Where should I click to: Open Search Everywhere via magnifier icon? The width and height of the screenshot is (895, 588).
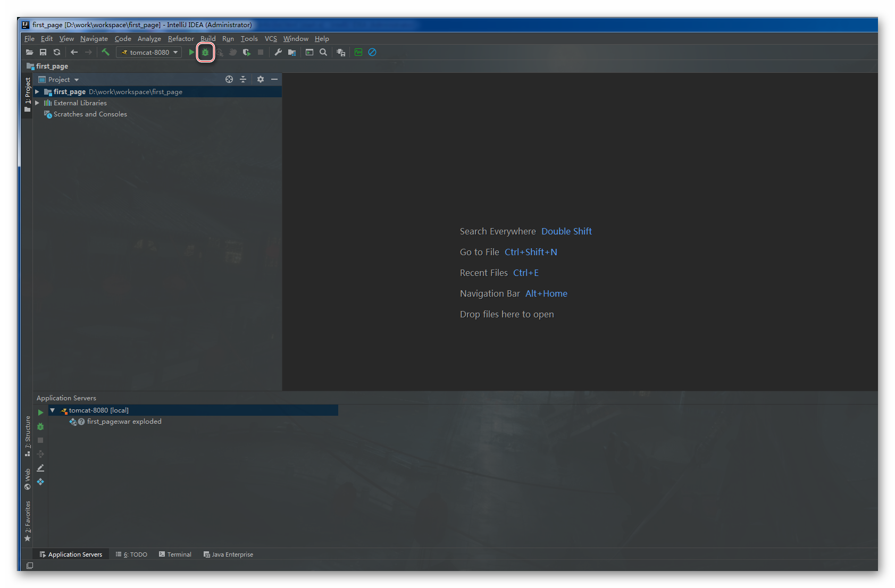point(323,52)
